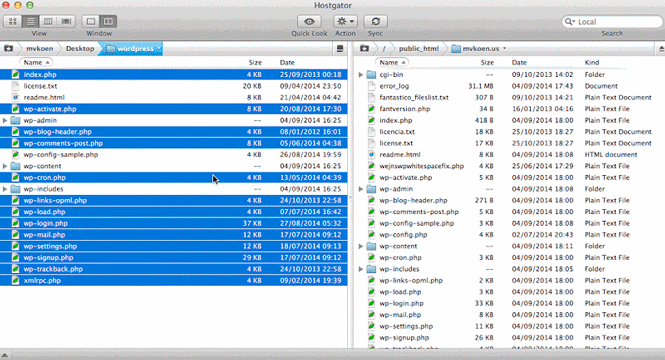Open remote favorites icon in right path bar

click(x=364, y=48)
